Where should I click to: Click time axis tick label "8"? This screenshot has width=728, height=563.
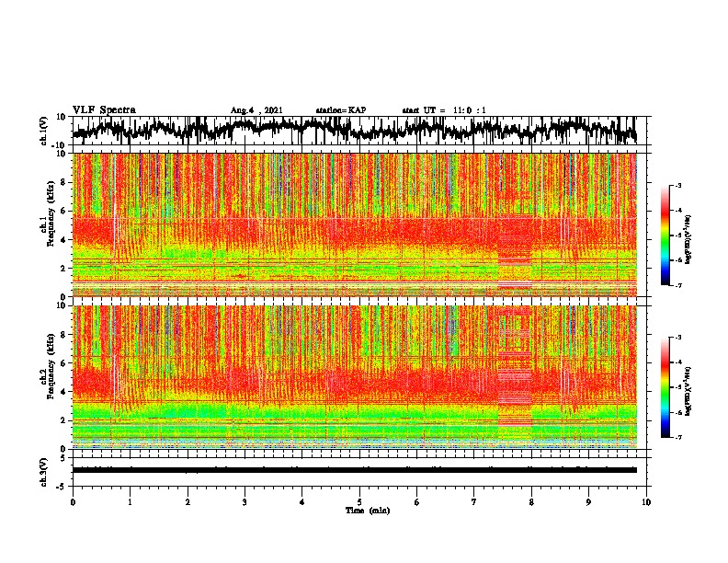(x=531, y=502)
